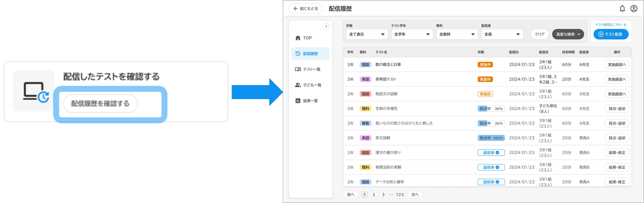Image resolution: width=644 pixels, height=203 pixels.
Task: Click the 配信履歴 history clock icon
Action: coord(298,54)
